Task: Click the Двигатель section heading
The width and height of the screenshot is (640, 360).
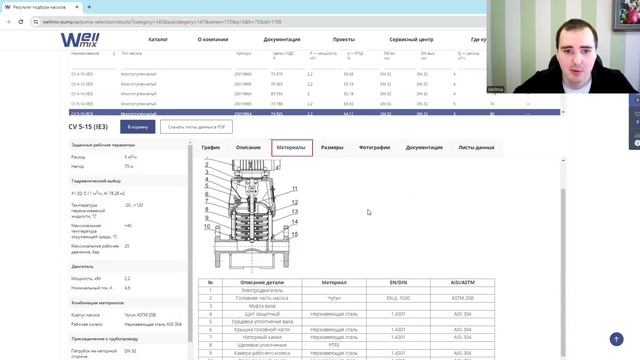Action: 82,267
